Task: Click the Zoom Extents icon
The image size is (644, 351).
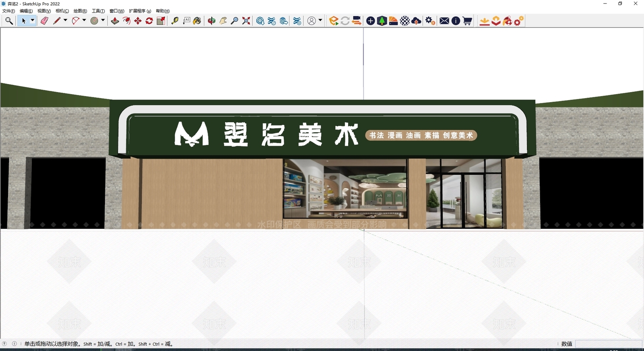Action: 246,21
